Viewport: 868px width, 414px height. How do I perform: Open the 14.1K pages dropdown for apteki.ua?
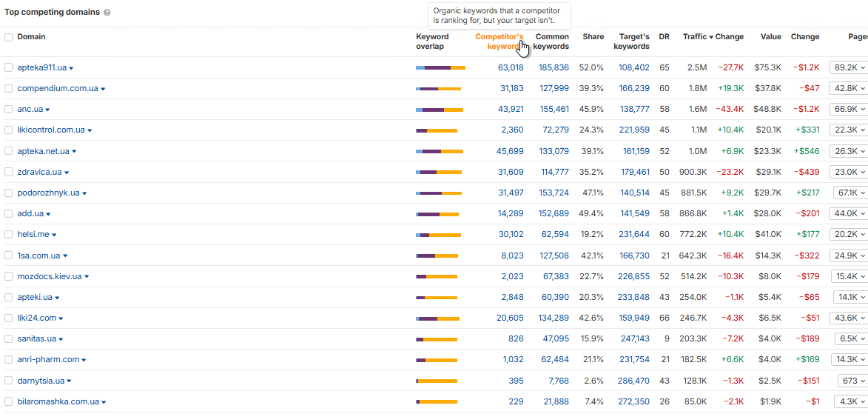click(x=851, y=297)
